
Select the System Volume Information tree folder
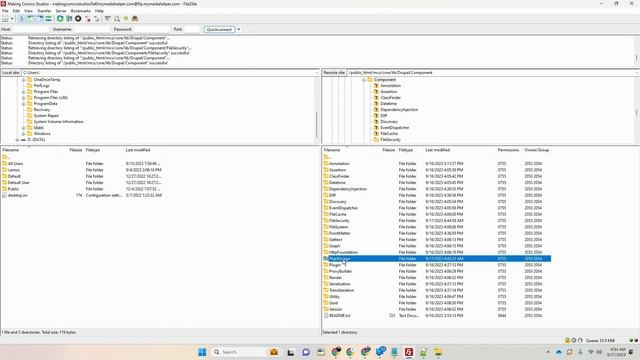(x=58, y=122)
